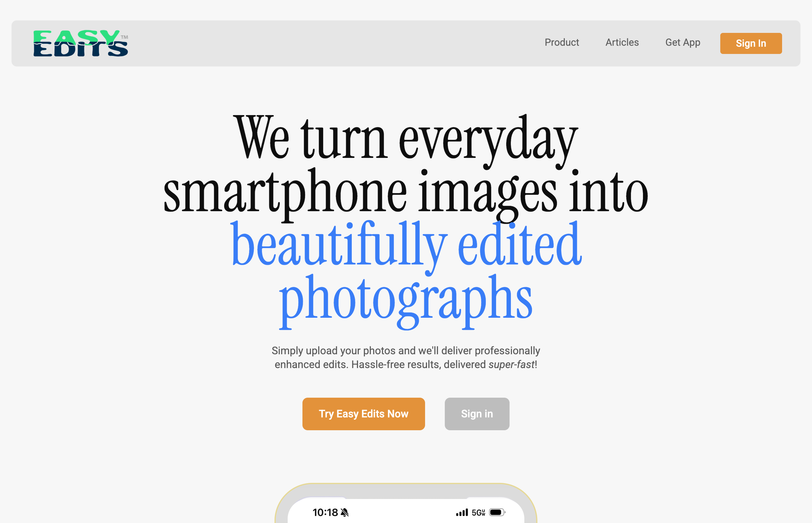
Task: Click the Easy Edits logo
Action: point(81,43)
